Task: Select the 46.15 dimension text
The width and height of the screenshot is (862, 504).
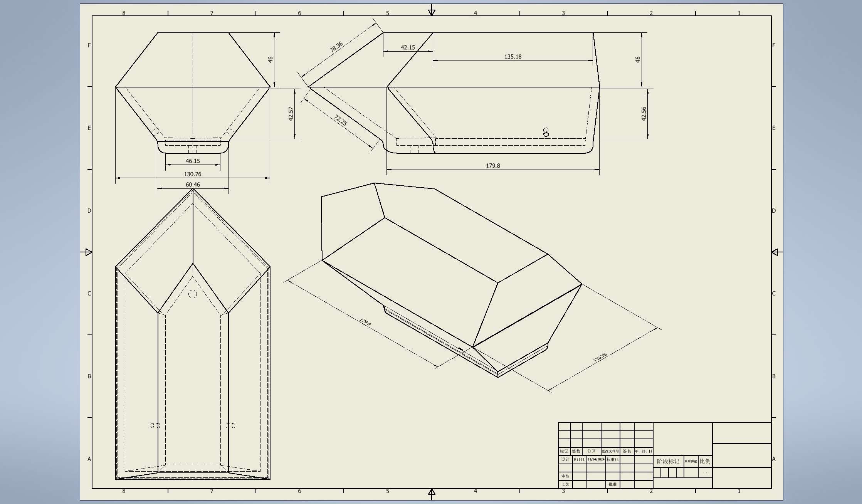Action: (x=193, y=161)
